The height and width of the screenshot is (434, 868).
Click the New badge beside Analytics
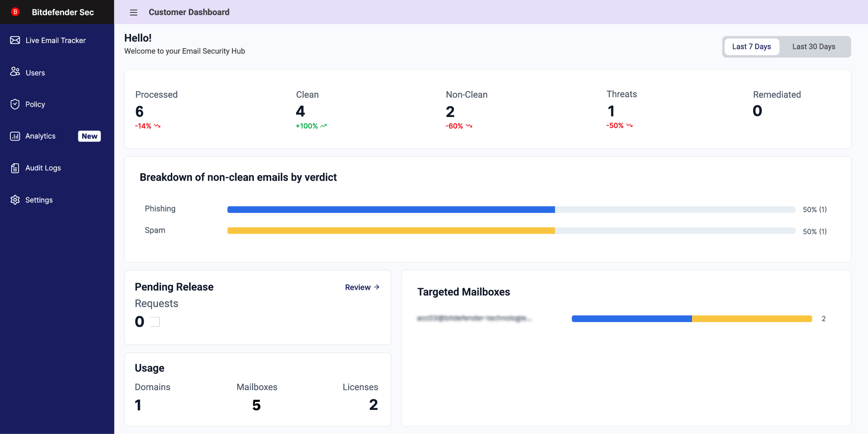tap(90, 136)
